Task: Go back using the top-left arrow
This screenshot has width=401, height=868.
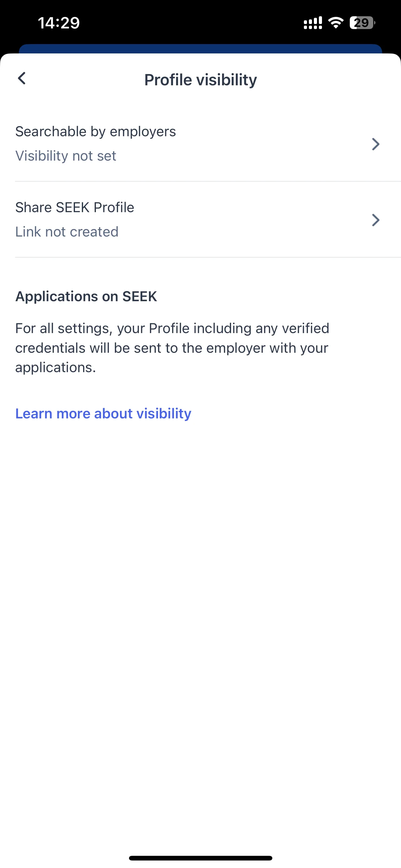Action: 22,78
